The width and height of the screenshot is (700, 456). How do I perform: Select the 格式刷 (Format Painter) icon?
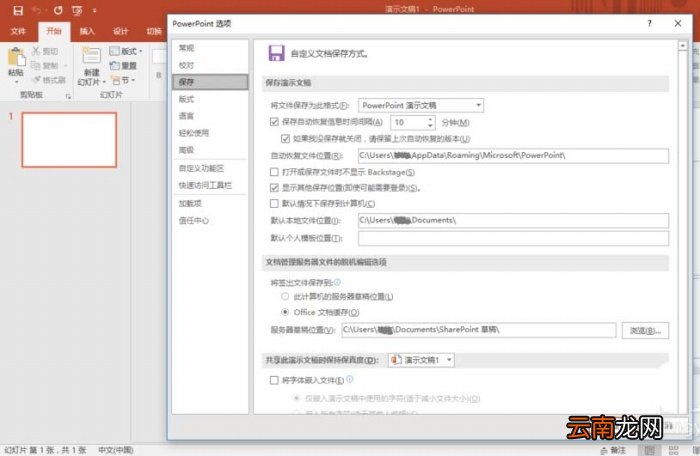click(37, 80)
